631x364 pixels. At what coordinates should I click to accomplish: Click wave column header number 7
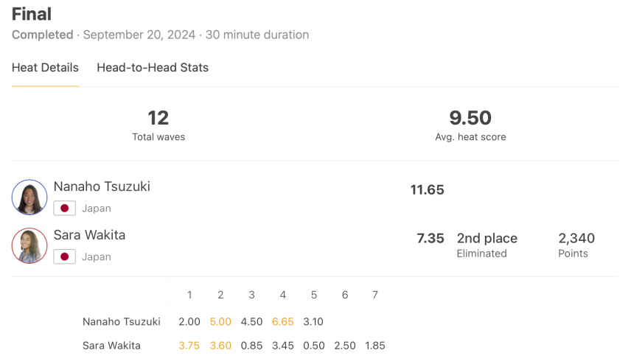pyautogui.click(x=375, y=295)
